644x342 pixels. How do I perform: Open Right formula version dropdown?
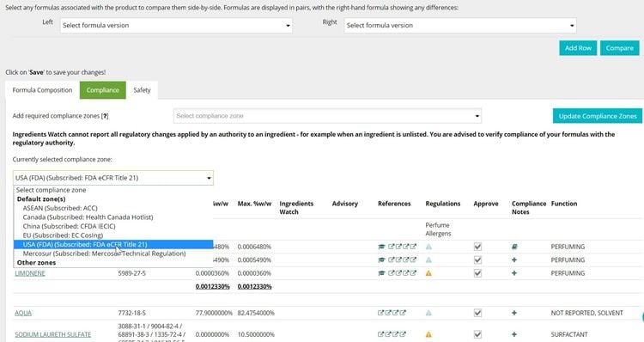pyautogui.click(x=460, y=26)
